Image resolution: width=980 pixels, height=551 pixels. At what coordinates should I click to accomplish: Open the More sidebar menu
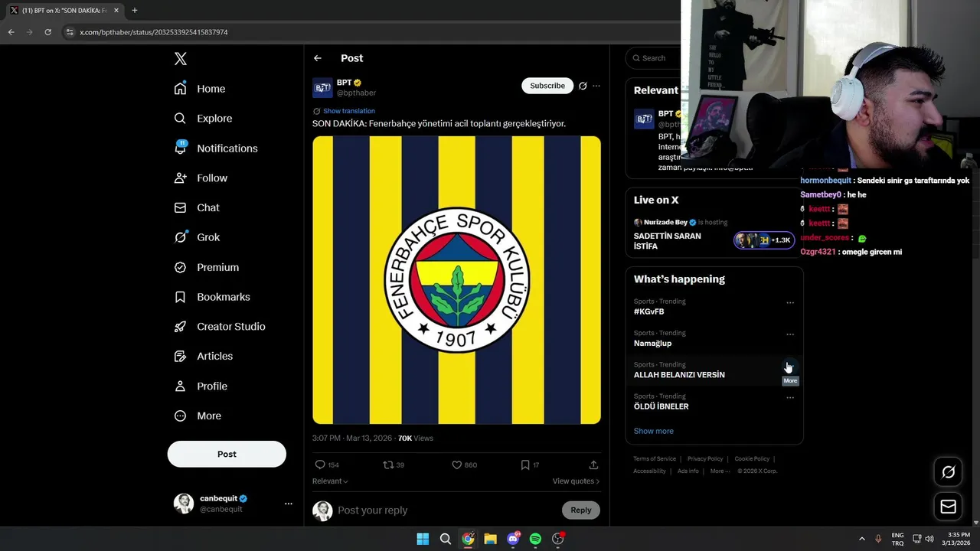coord(198,416)
